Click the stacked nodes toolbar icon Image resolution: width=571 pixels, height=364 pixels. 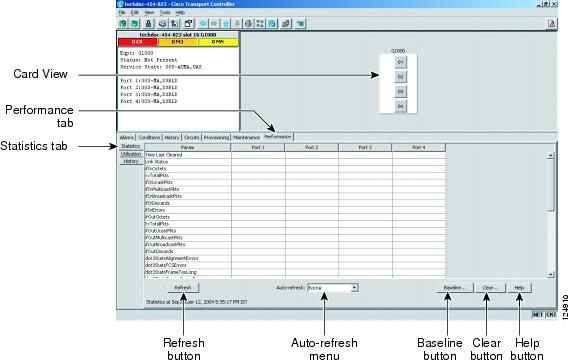pyautogui.click(x=286, y=24)
